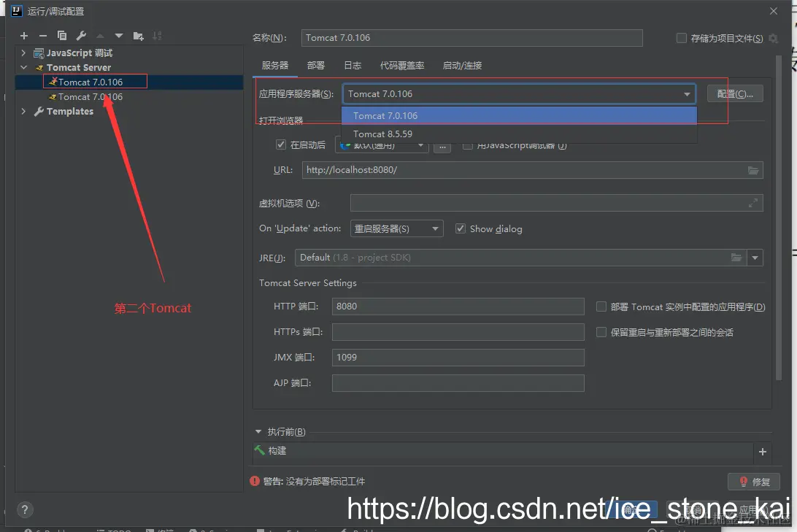Switch to the Startup/Connection tab
Screen dimensions: 797x532
(462, 66)
